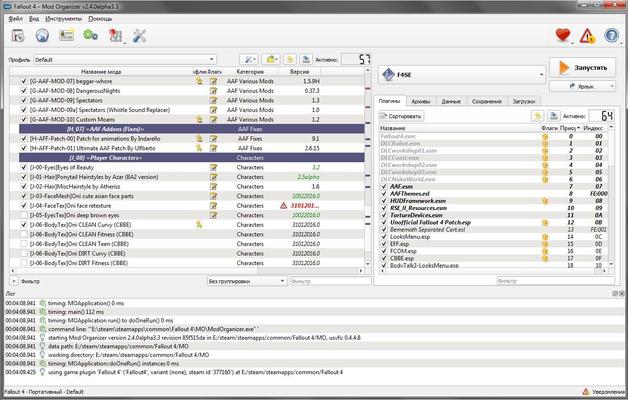
Task: Click the lightbulb icon on data path log line
Action: (42, 346)
